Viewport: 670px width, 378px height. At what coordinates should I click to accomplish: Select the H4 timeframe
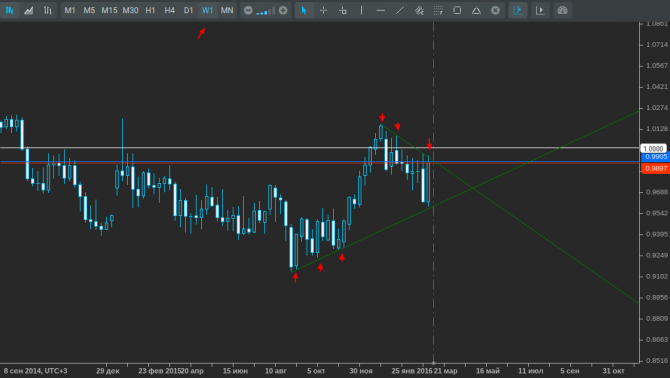170,10
